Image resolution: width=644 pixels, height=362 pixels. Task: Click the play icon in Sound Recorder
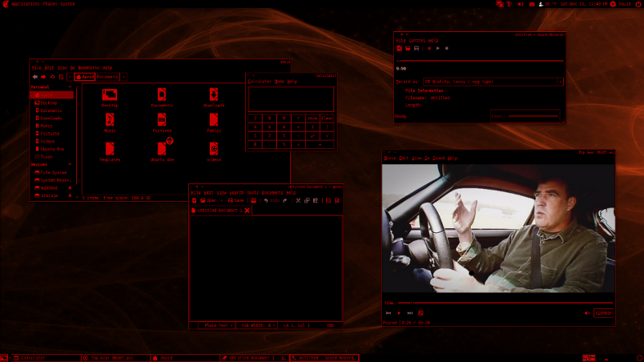[x=438, y=48]
